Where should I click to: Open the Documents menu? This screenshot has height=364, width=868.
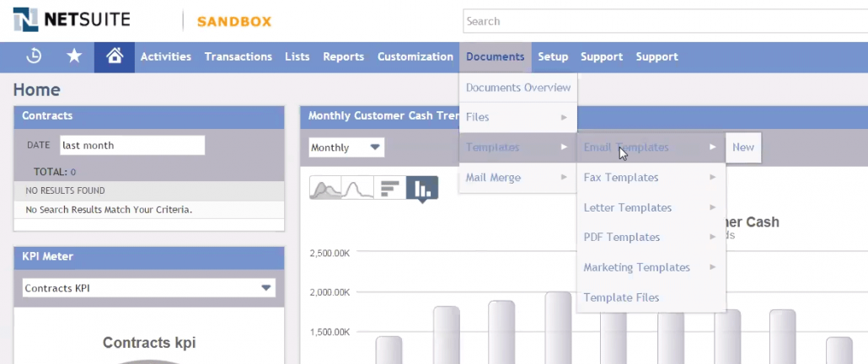coord(495,56)
